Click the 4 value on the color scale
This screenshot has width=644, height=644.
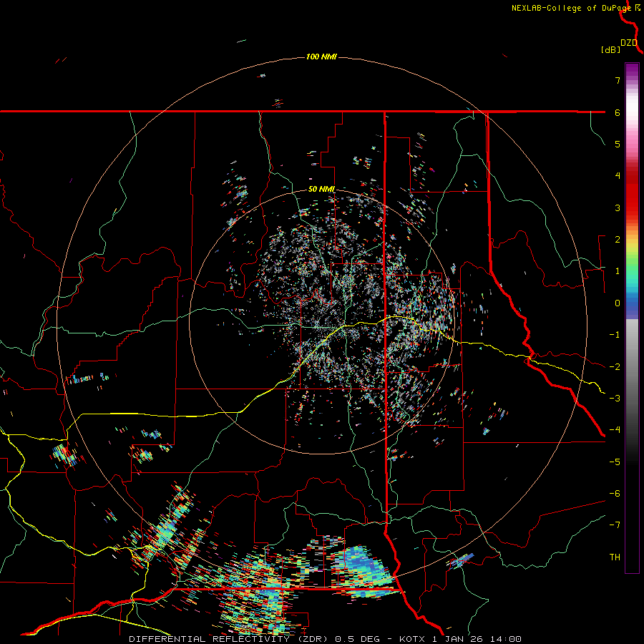tap(618, 176)
